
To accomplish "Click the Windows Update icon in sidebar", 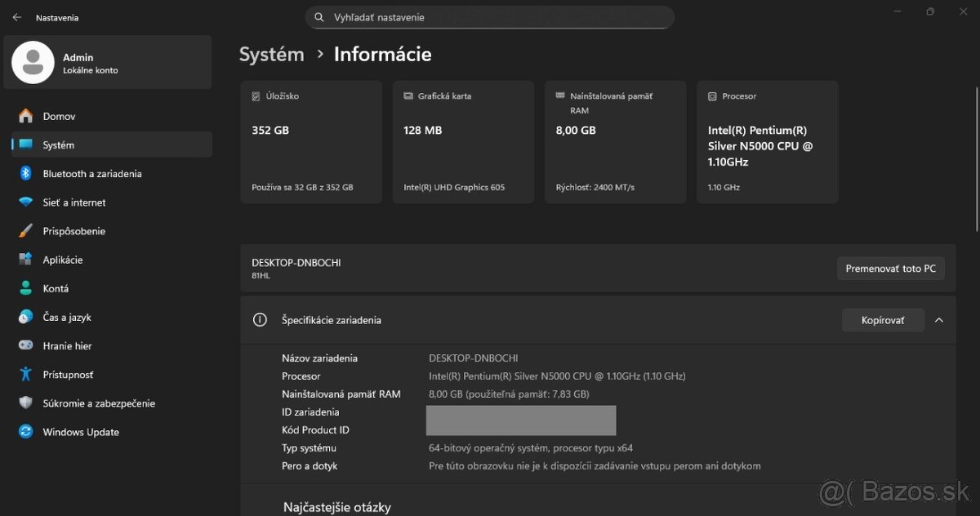I will tap(26, 432).
